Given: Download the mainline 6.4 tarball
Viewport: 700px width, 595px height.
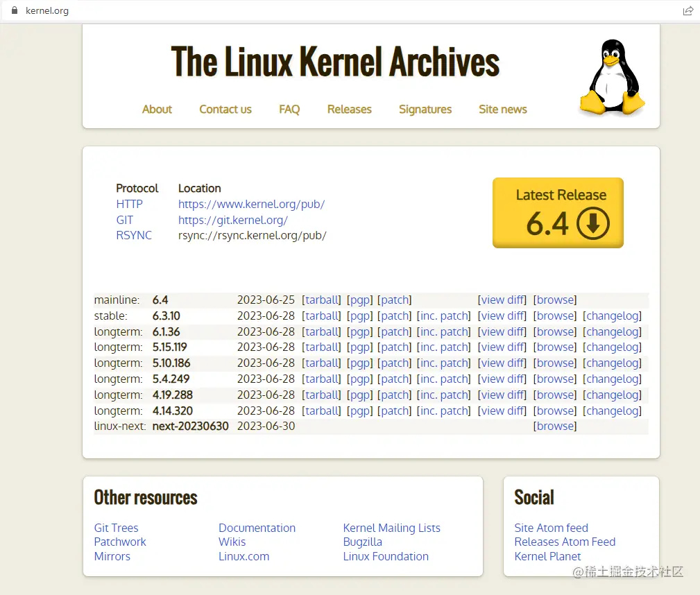Looking at the screenshot, I should tap(321, 300).
